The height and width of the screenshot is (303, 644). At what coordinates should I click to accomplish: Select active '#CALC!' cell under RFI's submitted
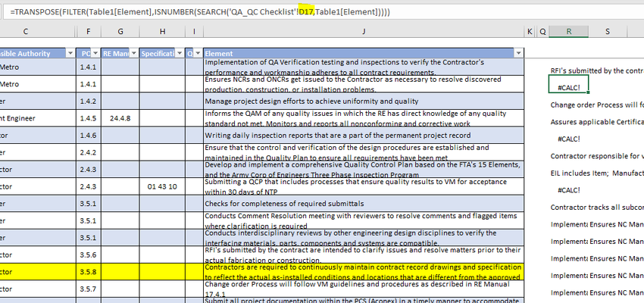point(569,84)
